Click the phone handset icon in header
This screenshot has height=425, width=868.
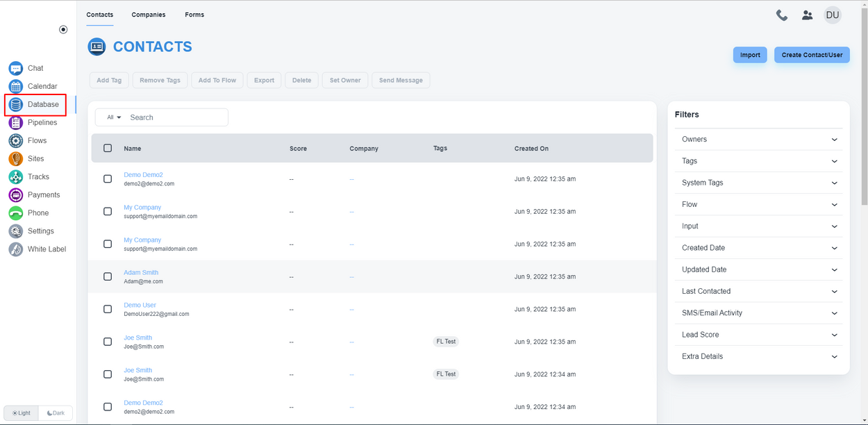(782, 15)
